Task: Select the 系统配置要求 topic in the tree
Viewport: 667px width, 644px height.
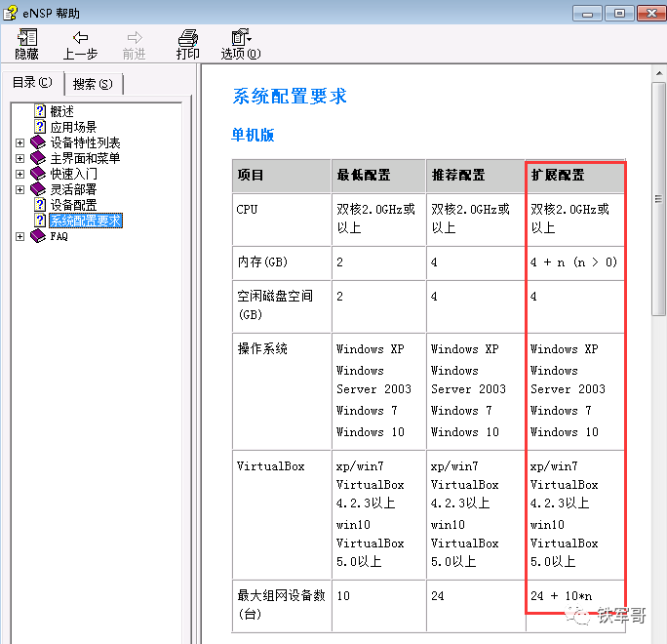Action: point(86,221)
